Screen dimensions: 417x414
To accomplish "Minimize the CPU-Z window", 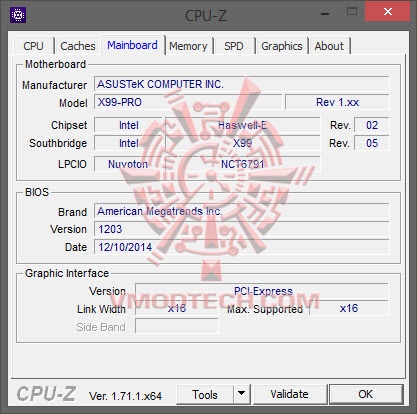I will (325, 12).
